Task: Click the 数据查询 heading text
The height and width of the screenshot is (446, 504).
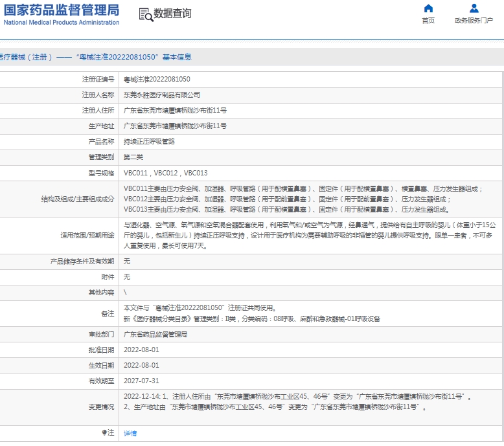Action: pyautogui.click(x=172, y=14)
